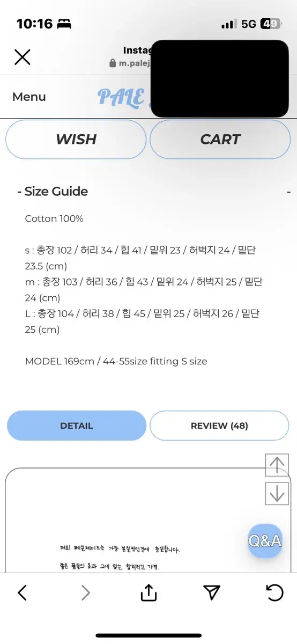Jump to bottom with down arrow button

(x=277, y=493)
